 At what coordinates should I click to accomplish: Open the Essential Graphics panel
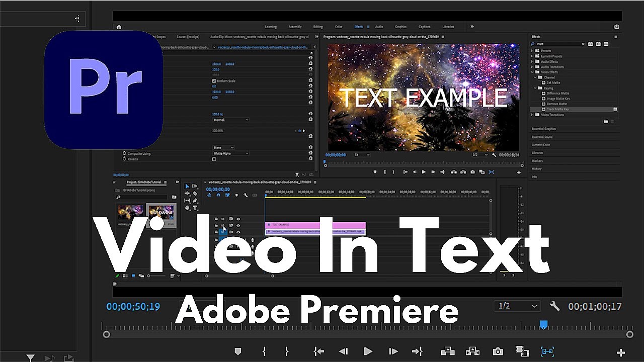tap(544, 129)
